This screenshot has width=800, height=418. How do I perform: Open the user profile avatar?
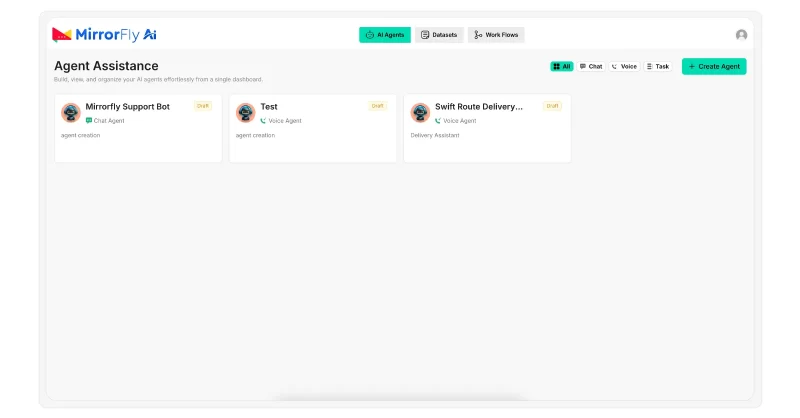click(x=741, y=35)
